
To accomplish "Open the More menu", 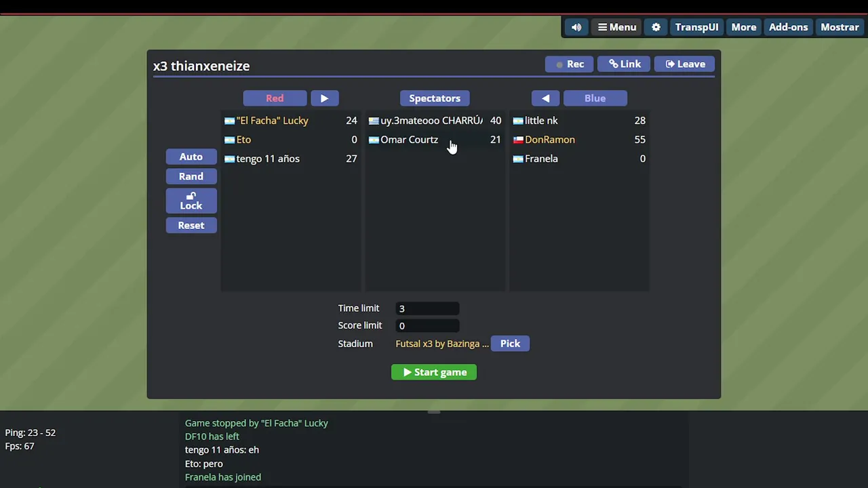I will tap(744, 27).
